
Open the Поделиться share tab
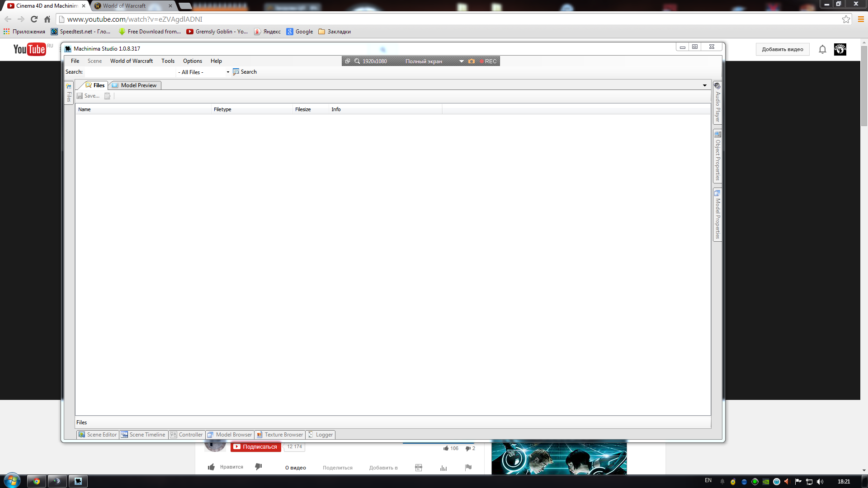(x=338, y=468)
